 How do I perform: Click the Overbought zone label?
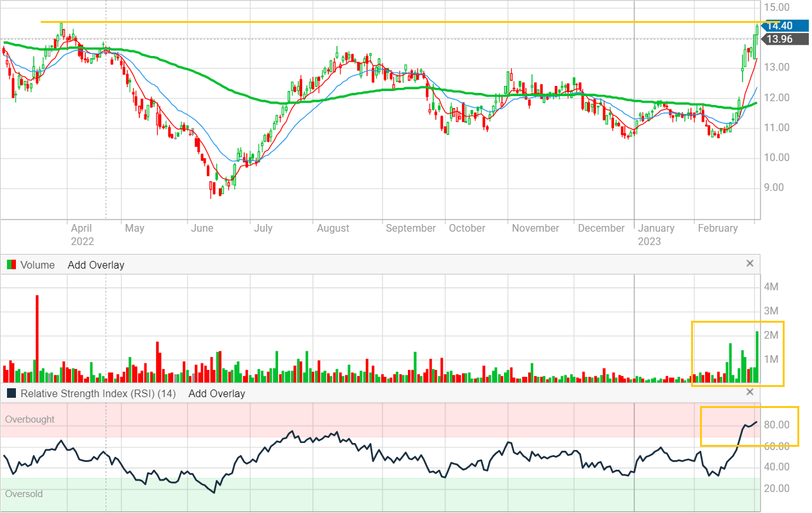tap(30, 419)
